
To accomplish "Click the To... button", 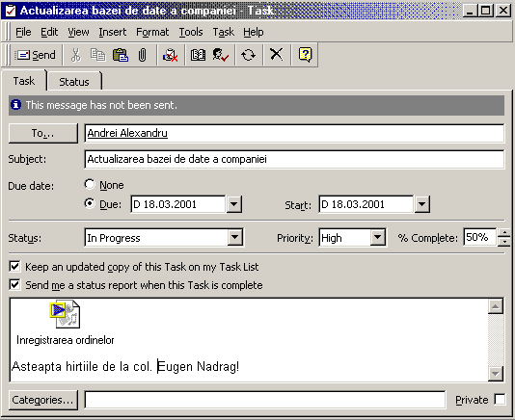I will (43, 133).
